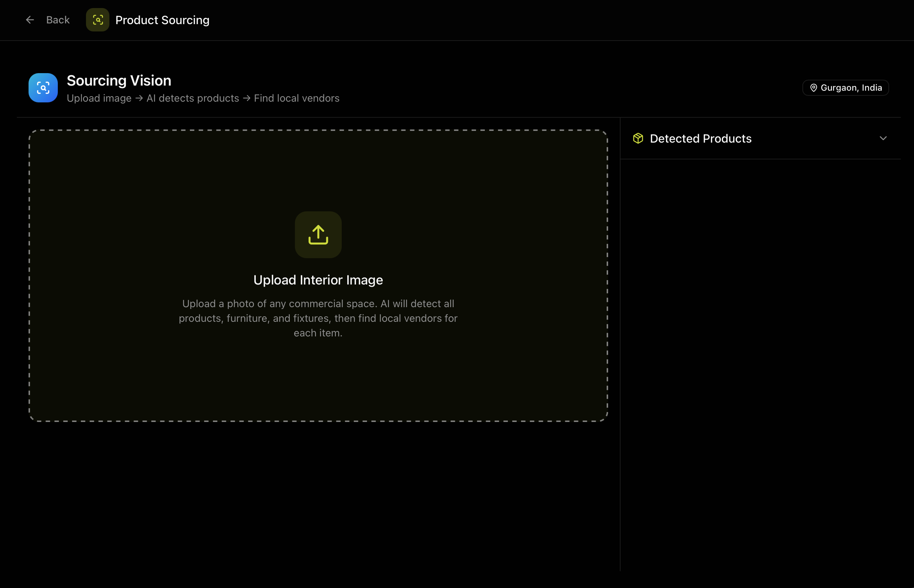Click the blue Sourcing Vision app icon
Viewport: 914px width, 588px height.
pyautogui.click(x=43, y=88)
